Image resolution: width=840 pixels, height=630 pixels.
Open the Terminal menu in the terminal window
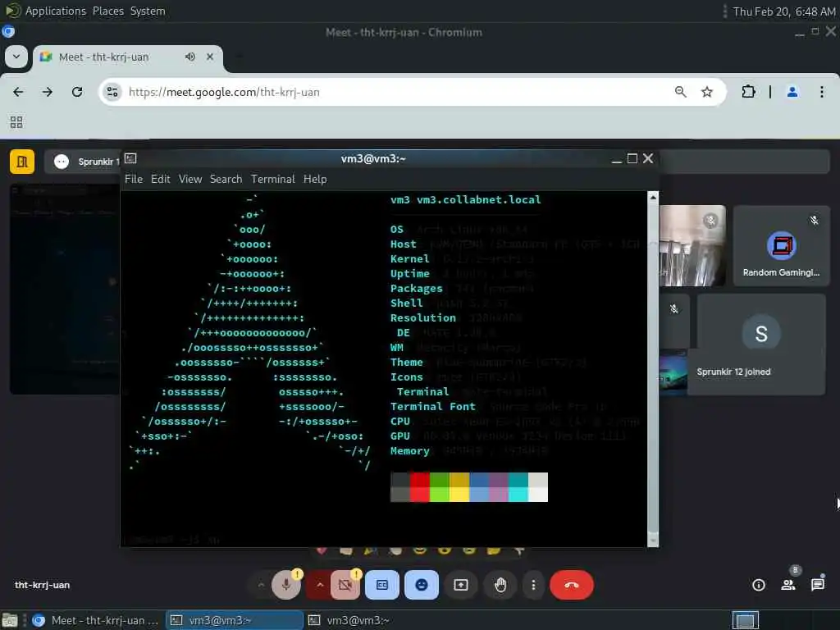pos(272,179)
